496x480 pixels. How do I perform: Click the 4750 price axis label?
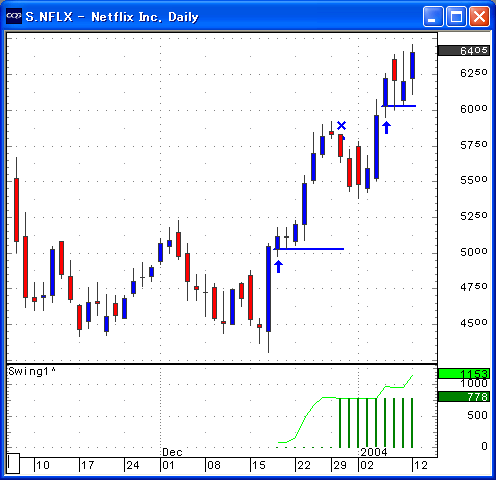(474, 287)
